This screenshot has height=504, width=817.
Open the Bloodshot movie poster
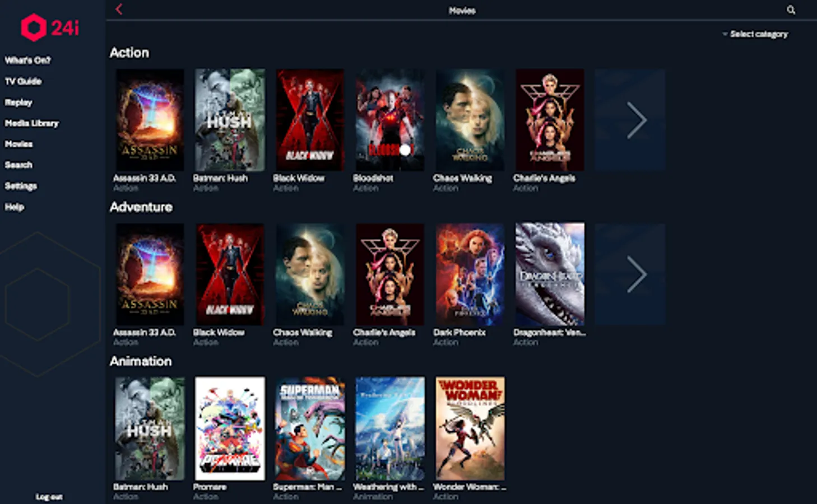390,120
